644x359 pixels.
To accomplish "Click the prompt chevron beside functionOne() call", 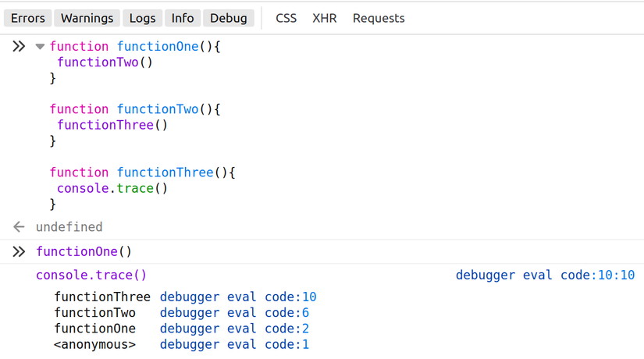I will [x=19, y=251].
